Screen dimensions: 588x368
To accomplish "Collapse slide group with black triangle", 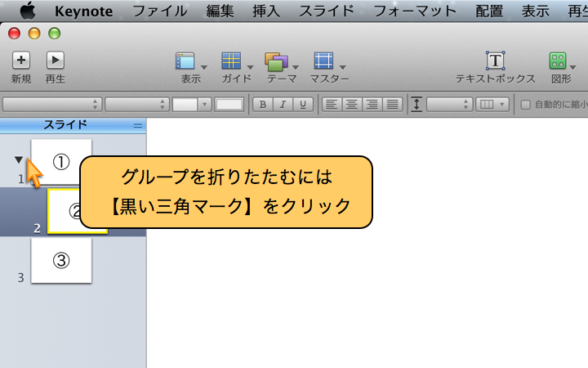I will click(19, 160).
